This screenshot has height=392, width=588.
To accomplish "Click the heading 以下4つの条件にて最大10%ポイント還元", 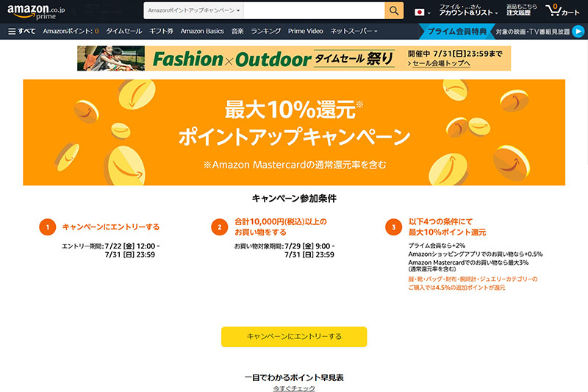I will click(447, 227).
